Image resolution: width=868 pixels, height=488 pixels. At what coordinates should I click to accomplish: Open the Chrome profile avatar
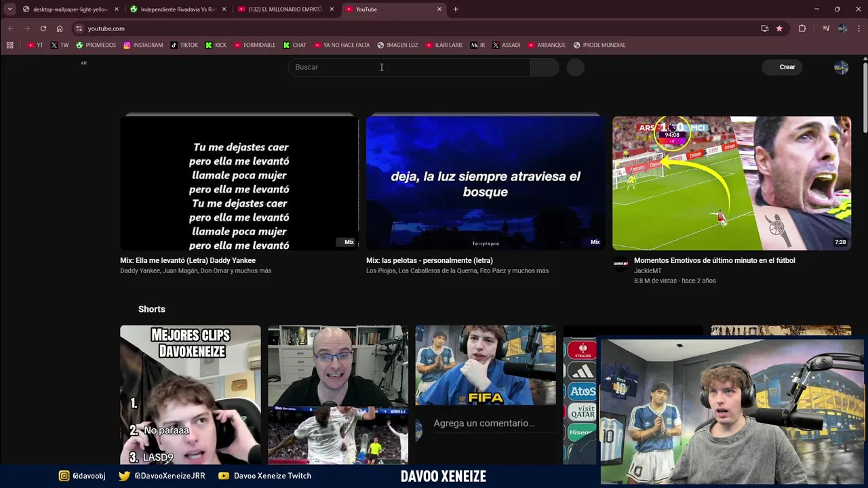(842, 28)
